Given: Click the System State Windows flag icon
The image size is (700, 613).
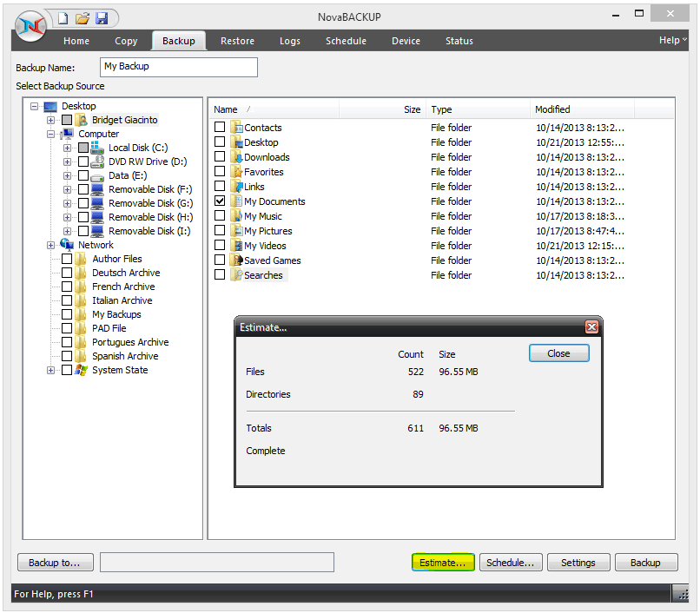Looking at the screenshot, I should pyautogui.click(x=82, y=370).
